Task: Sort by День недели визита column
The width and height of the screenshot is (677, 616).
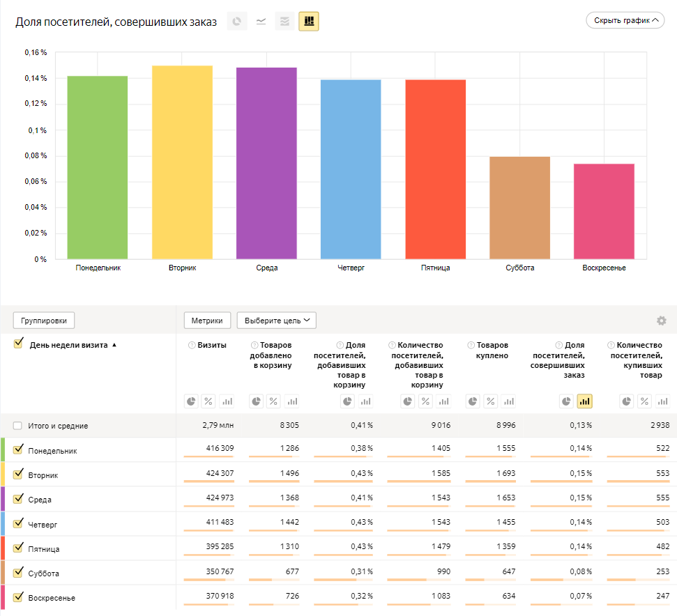Action: point(68,345)
